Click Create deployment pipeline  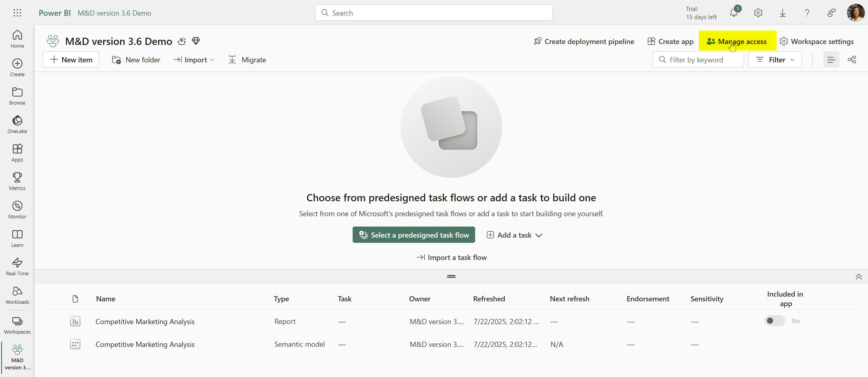coord(584,41)
